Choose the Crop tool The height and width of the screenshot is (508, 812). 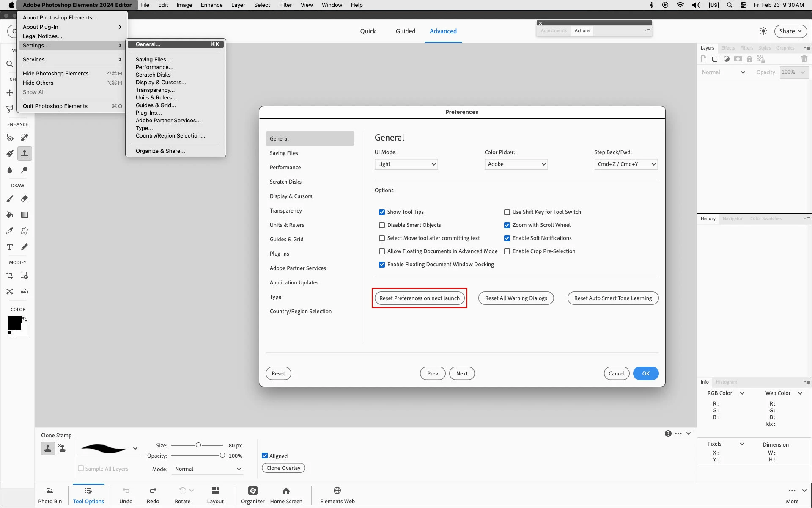point(10,276)
